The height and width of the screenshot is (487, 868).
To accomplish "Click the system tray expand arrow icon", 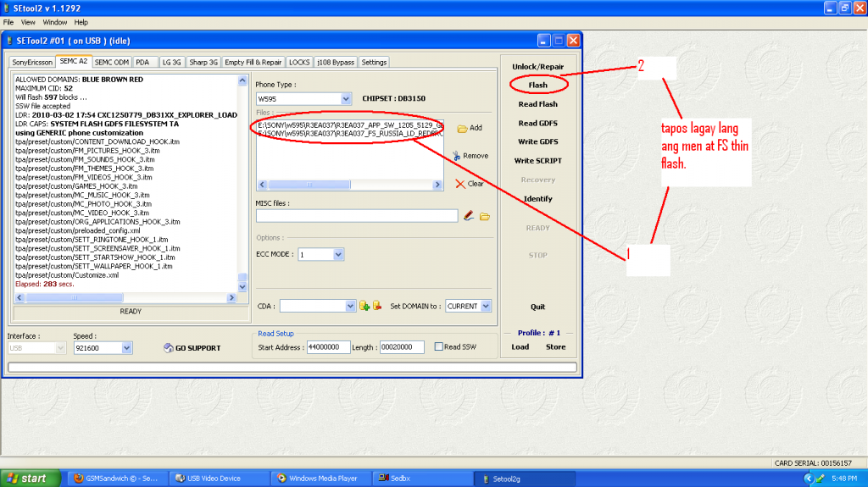I will [x=808, y=479].
